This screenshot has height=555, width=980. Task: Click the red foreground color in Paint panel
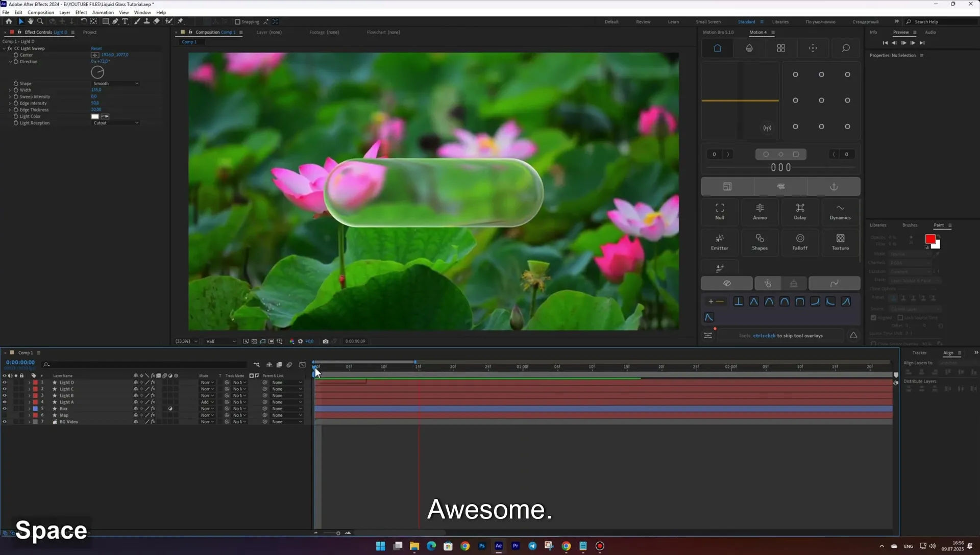pos(930,239)
